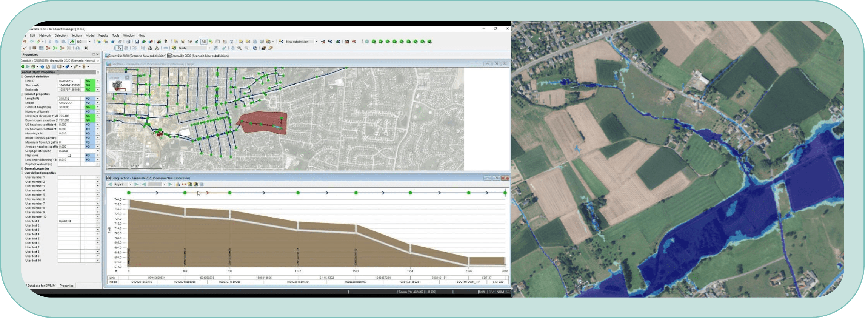This screenshot has height=321, width=868.
Task: Open the SQL query icon
Action: [34, 48]
